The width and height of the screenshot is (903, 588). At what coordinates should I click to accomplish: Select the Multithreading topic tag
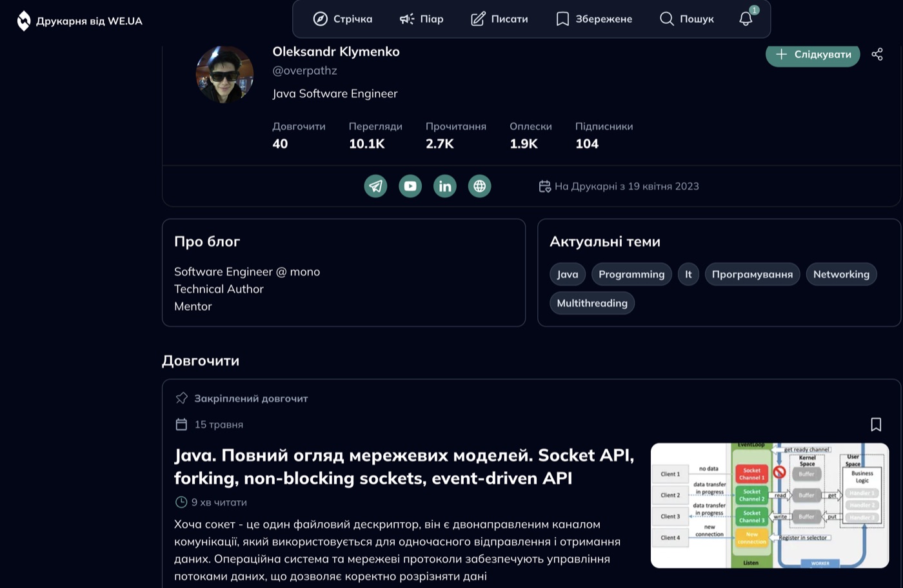pos(592,303)
